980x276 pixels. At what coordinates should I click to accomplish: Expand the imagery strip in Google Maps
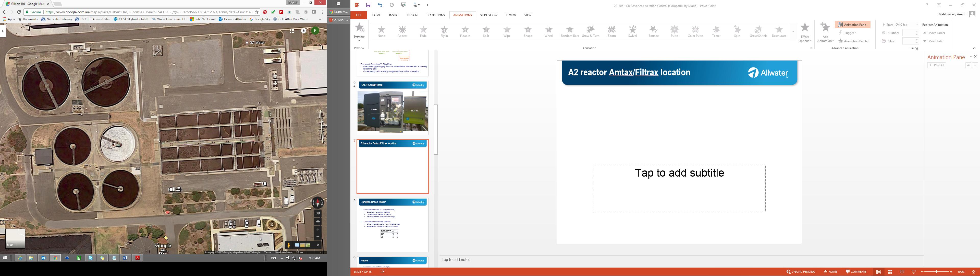coord(318,245)
